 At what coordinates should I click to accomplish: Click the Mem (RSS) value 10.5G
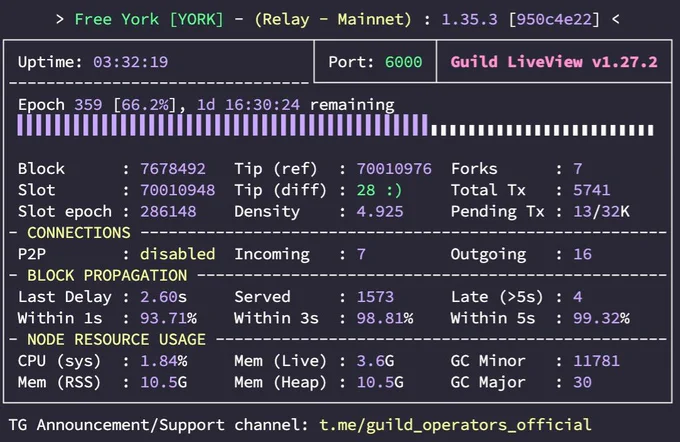[163, 383]
